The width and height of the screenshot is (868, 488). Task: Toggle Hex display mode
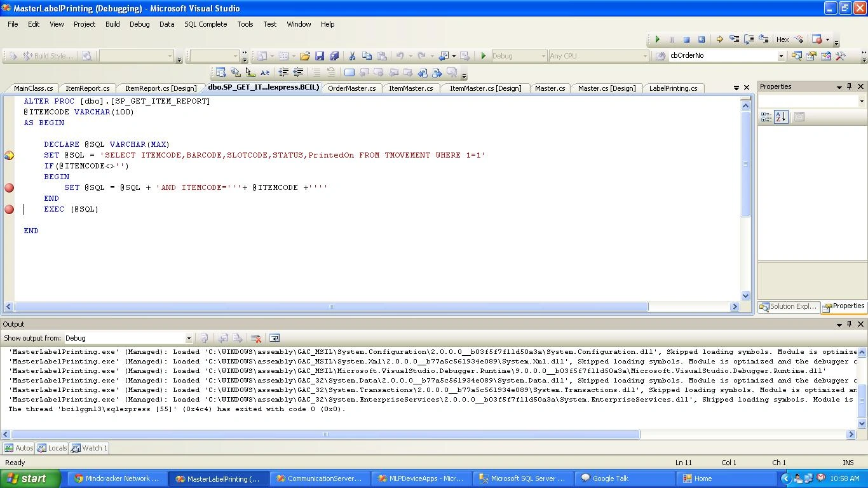(x=782, y=39)
